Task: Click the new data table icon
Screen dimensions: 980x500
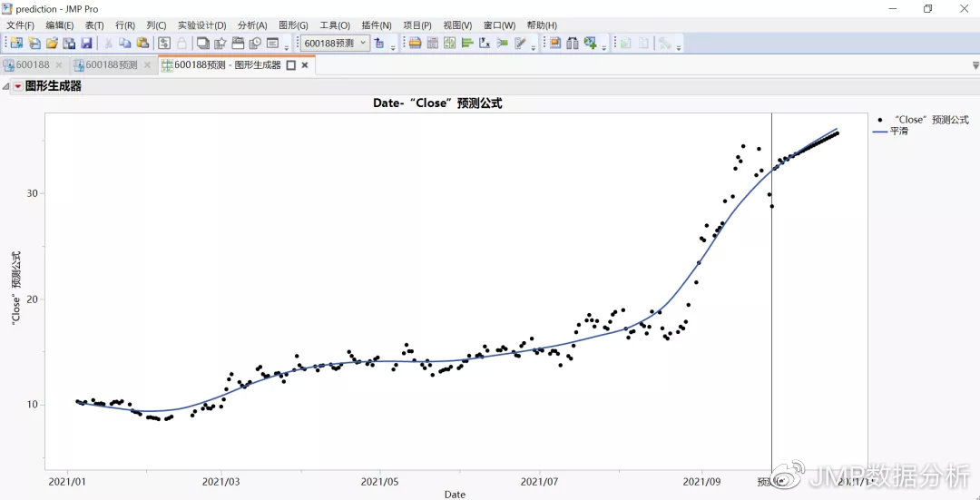Action: [x=16, y=44]
